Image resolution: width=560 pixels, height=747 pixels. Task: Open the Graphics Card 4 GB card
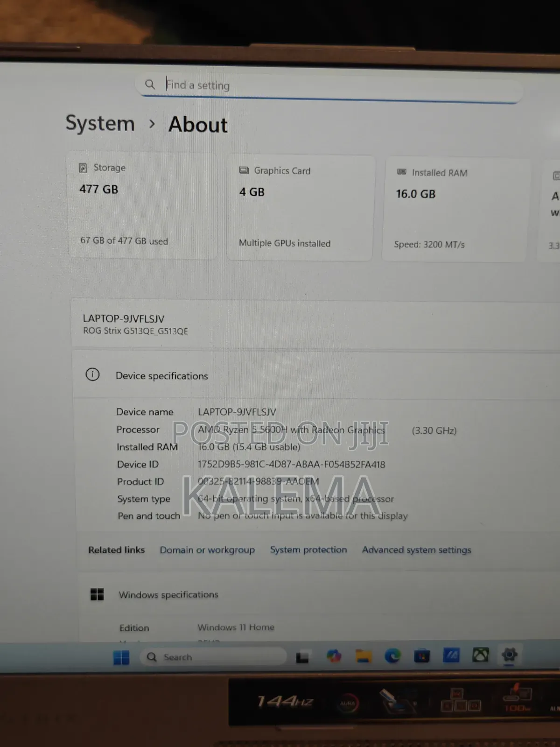tap(300, 207)
